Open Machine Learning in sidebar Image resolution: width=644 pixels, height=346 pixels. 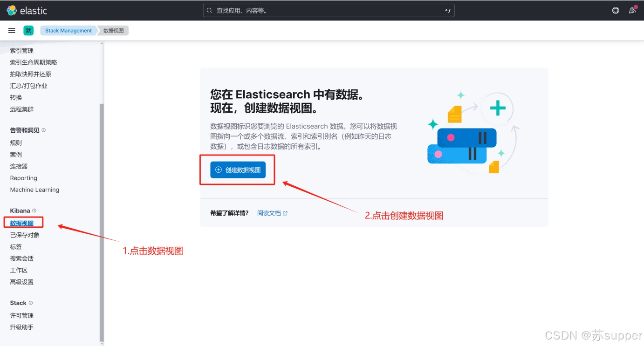click(x=34, y=190)
